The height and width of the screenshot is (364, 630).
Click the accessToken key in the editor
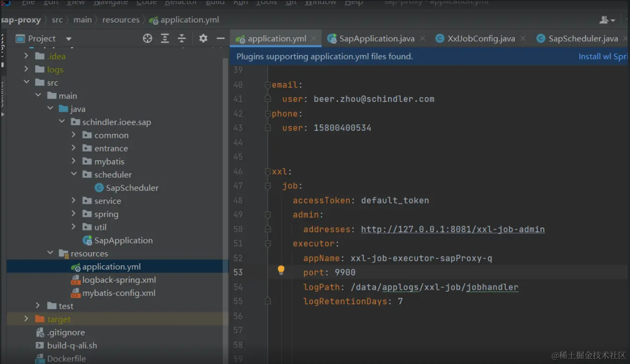[322, 200]
